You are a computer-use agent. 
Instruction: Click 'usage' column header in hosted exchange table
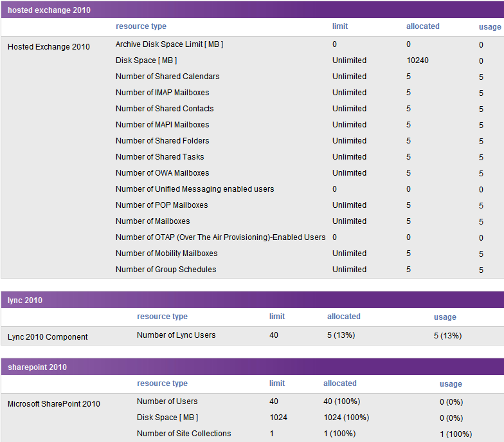tap(490, 27)
